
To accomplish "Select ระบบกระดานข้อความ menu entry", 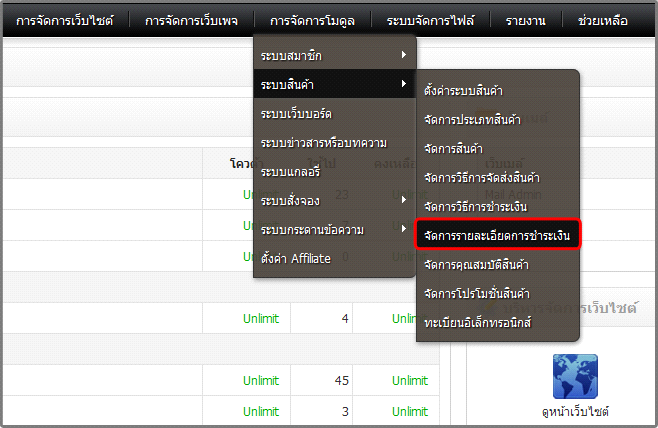I will (334, 229).
